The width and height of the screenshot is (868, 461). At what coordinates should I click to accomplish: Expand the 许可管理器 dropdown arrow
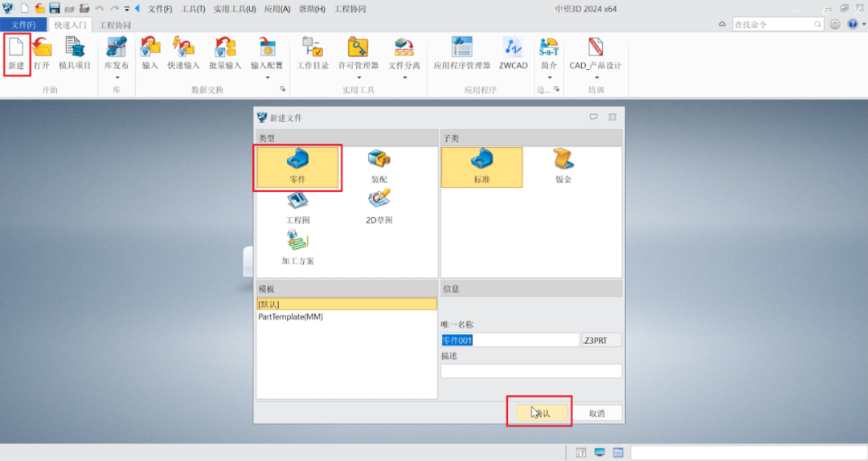[x=358, y=77]
